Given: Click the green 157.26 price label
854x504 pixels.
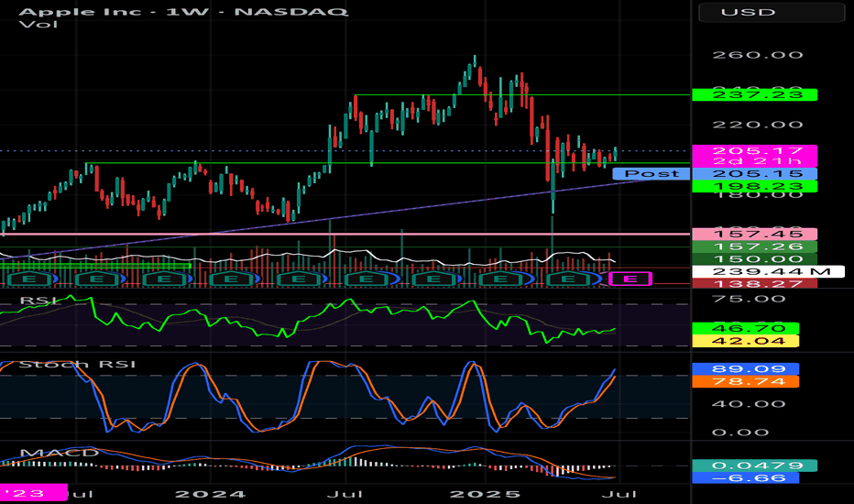Looking at the screenshot, I should [x=754, y=247].
